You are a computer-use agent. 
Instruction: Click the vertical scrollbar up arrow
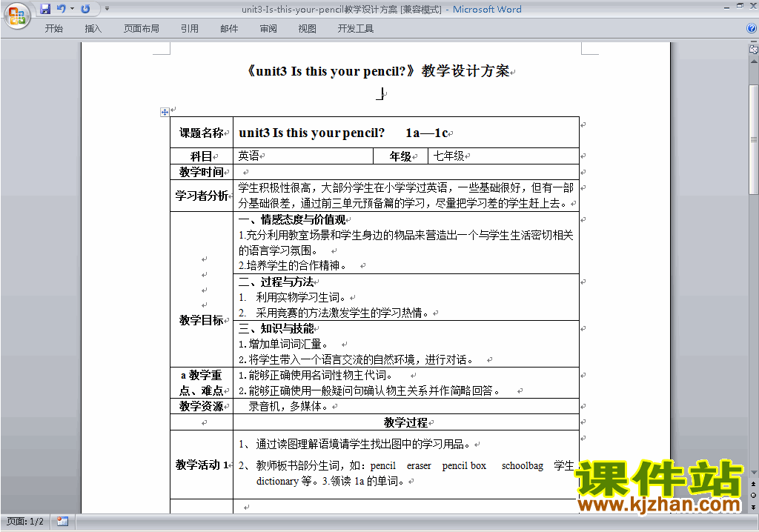coord(754,61)
